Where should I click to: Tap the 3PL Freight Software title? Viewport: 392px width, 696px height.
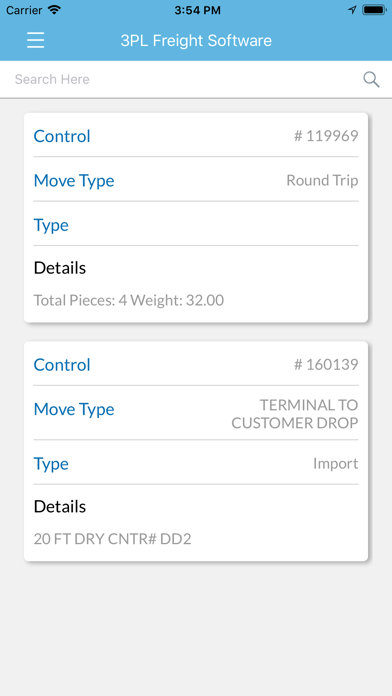click(196, 40)
